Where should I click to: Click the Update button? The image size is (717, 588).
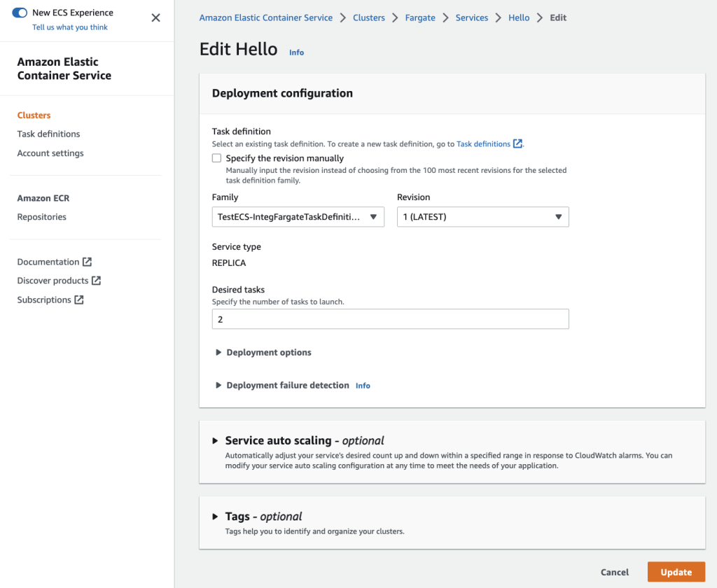coord(675,572)
